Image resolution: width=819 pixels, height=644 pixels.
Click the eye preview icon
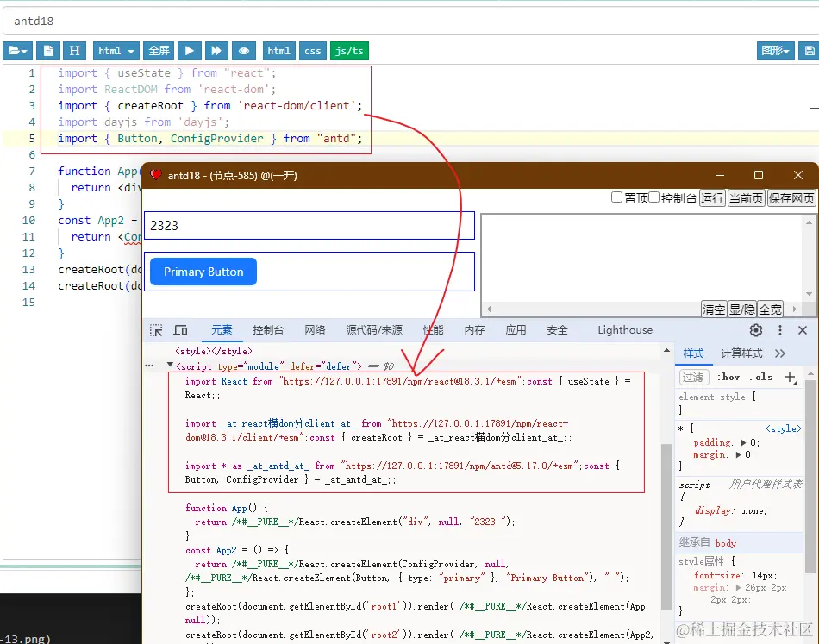point(246,51)
